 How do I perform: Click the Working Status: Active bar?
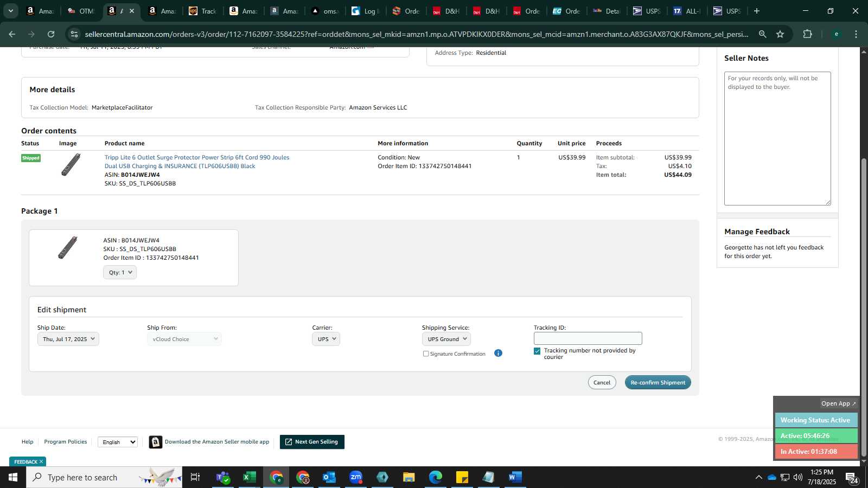(816, 420)
